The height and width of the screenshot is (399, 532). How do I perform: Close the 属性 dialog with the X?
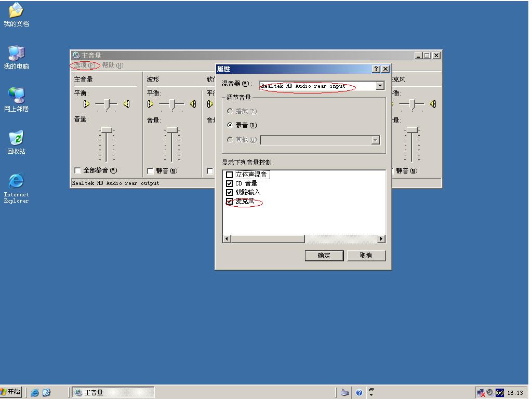[385, 69]
